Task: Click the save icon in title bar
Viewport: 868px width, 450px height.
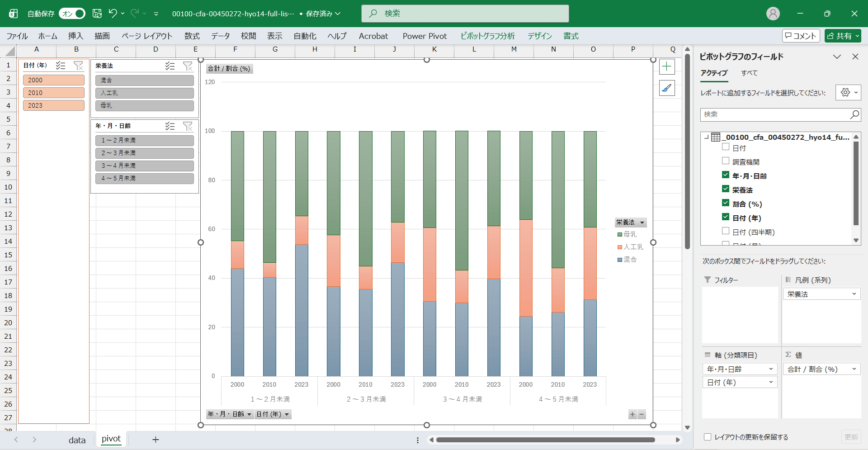Action: tap(97, 14)
